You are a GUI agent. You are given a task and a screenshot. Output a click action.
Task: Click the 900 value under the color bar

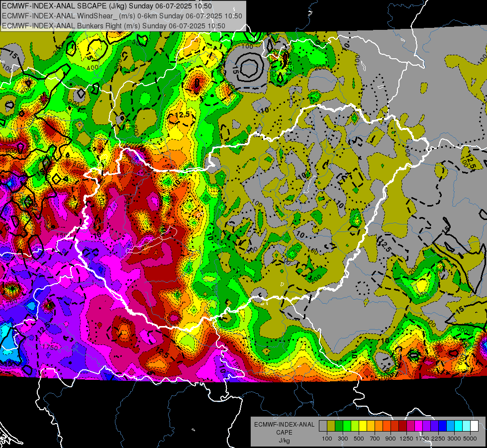(x=390, y=439)
